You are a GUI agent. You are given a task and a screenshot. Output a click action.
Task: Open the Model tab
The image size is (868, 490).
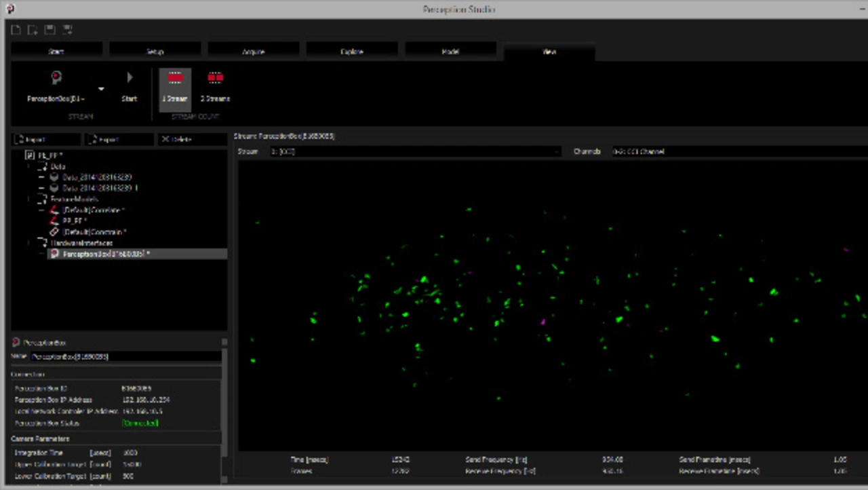coord(451,52)
